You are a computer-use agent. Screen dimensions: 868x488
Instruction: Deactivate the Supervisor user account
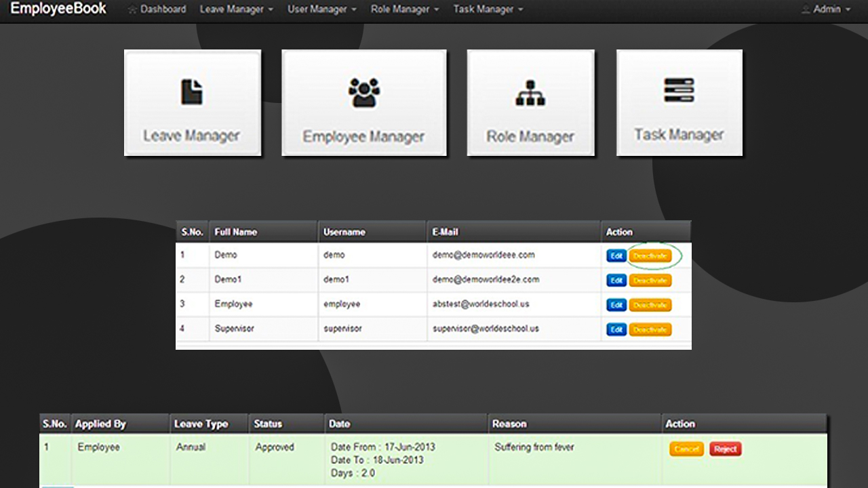pyautogui.click(x=650, y=330)
